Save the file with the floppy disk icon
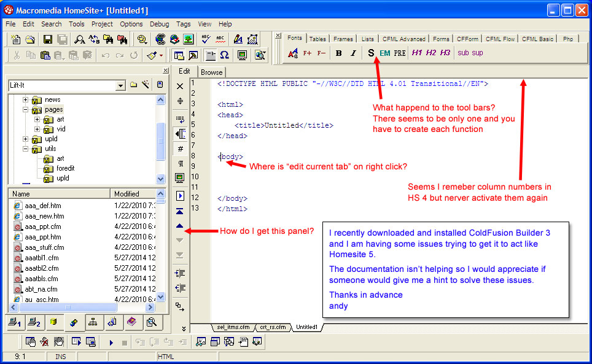The height and width of the screenshot is (364, 592). (47, 39)
